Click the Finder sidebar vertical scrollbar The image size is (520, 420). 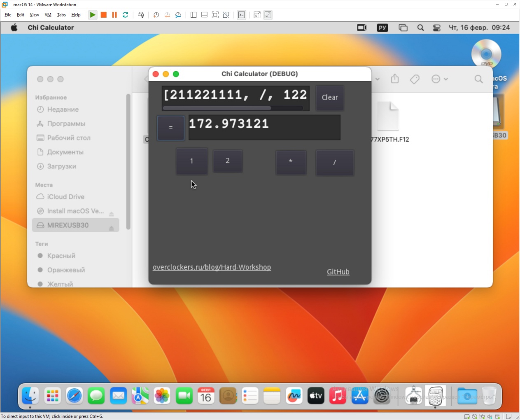pyautogui.click(x=128, y=162)
